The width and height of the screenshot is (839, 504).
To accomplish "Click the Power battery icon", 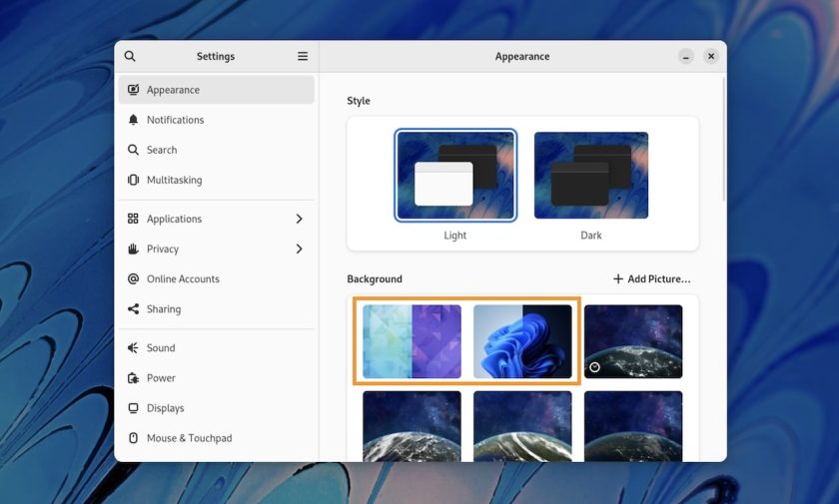I will pyautogui.click(x=133, y=378).
